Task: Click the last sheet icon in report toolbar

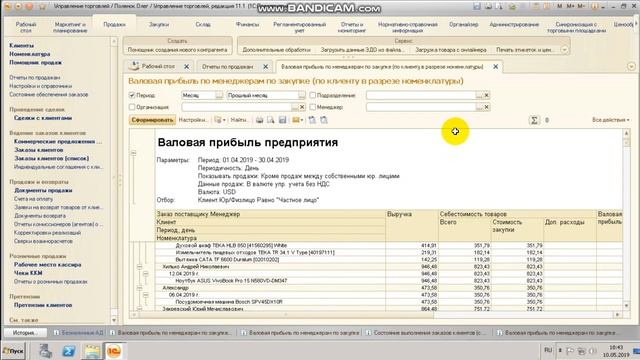Action: (324, 120)
